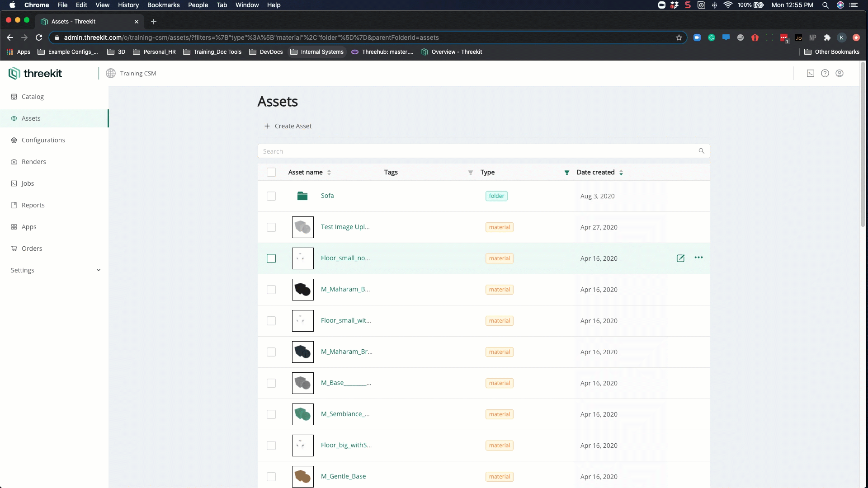Open the help question mark icon

click(825, 73)
